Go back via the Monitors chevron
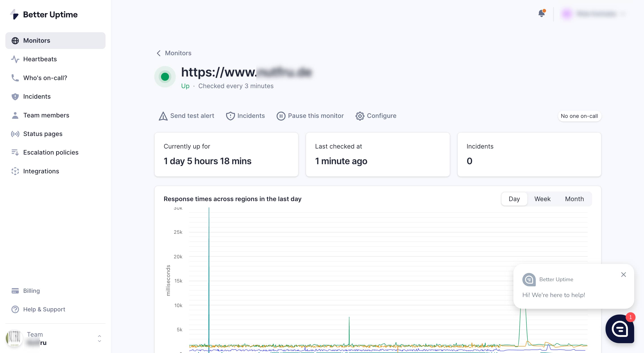Screen dimensions: 644x353 pos(159,53)
